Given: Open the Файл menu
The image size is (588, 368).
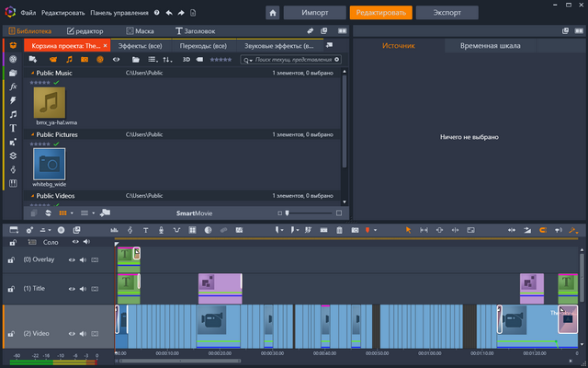Looking at the screenshot, I should (x=28, y=14).
